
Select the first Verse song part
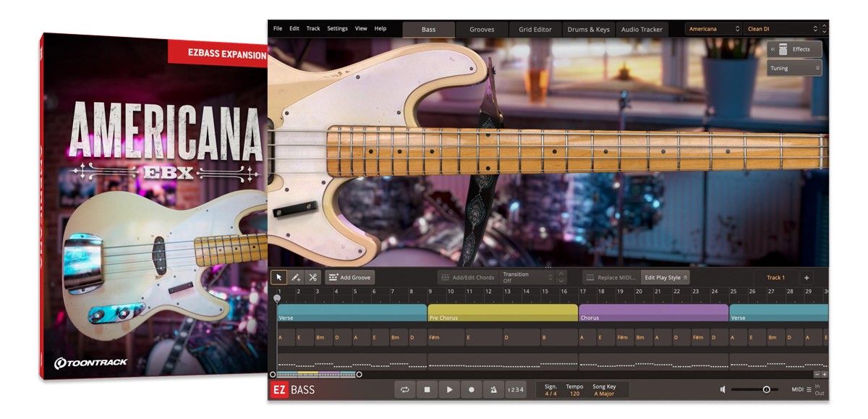coord(352,313)
